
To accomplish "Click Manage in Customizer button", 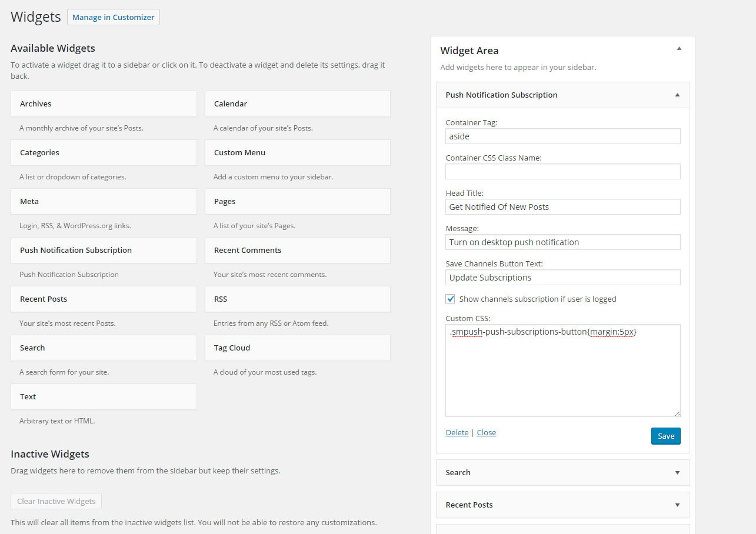I will click(x=114, y=17).
